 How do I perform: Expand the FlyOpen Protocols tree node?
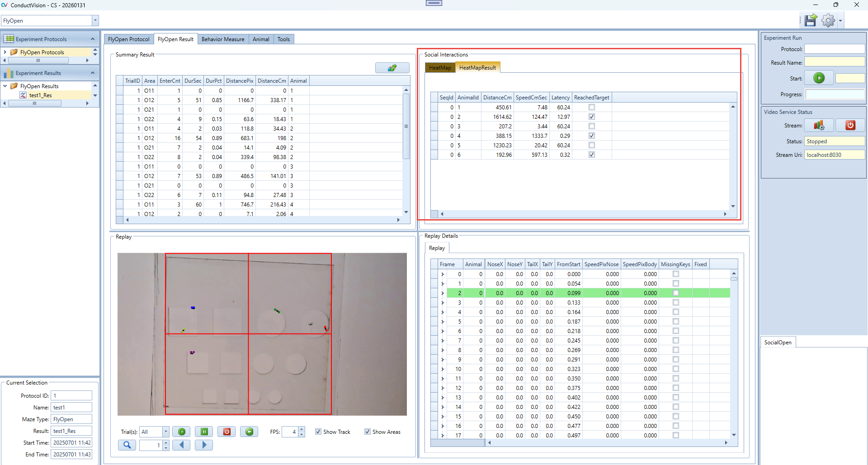point(5,52)
